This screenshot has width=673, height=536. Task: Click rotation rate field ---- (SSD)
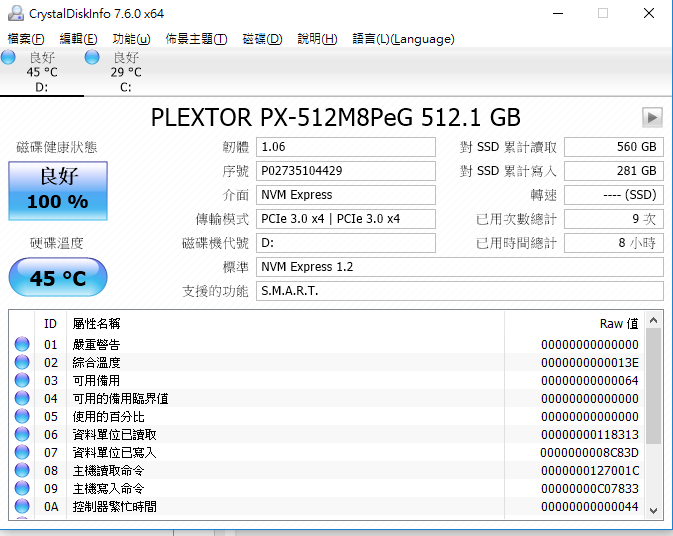click(614, 195)
